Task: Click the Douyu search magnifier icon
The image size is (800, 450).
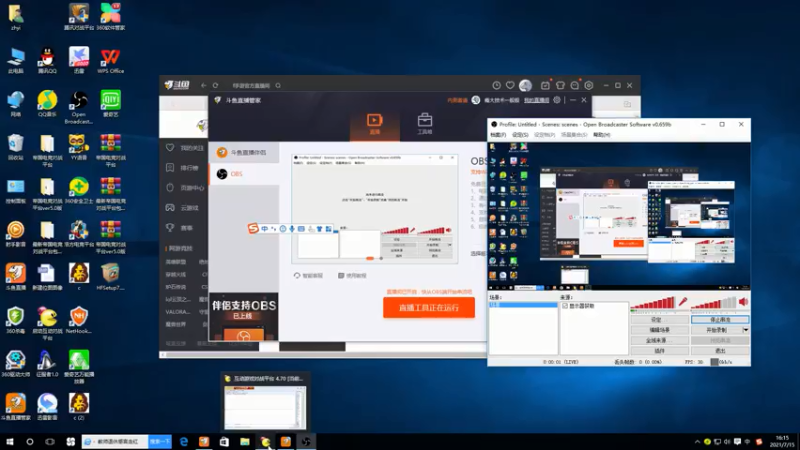Action: coord(278,85)
